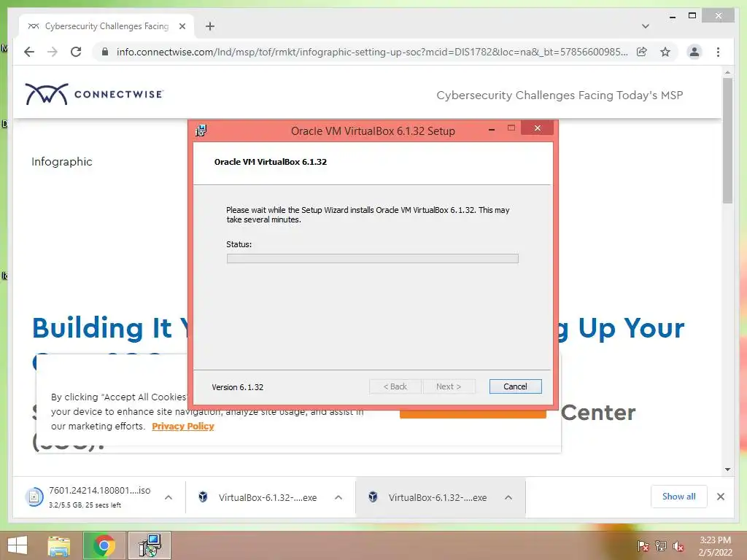Click the 'Infographic' label
The width and height of the screenshot is (747, 560).
click(62, 162)
